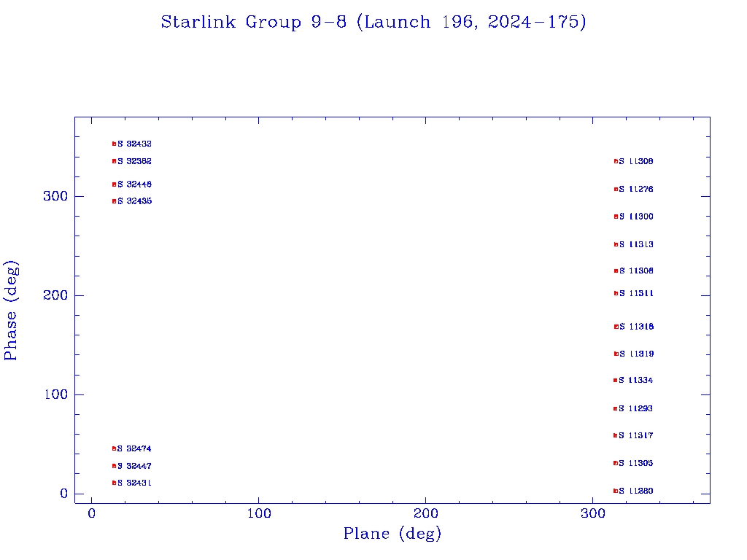Click the red marker beside S 11317
747x560 pixels.
click(x=616, y=436)
